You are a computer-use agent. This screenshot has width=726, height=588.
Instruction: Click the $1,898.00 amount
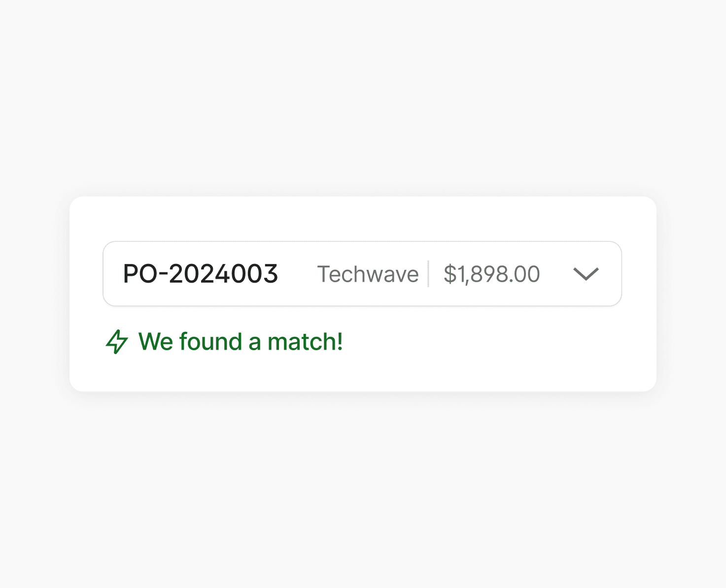tap(491, 274)
